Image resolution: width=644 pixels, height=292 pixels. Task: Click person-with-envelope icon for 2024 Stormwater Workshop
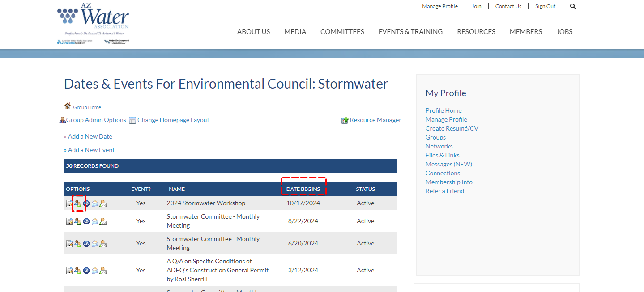(103, 203)
